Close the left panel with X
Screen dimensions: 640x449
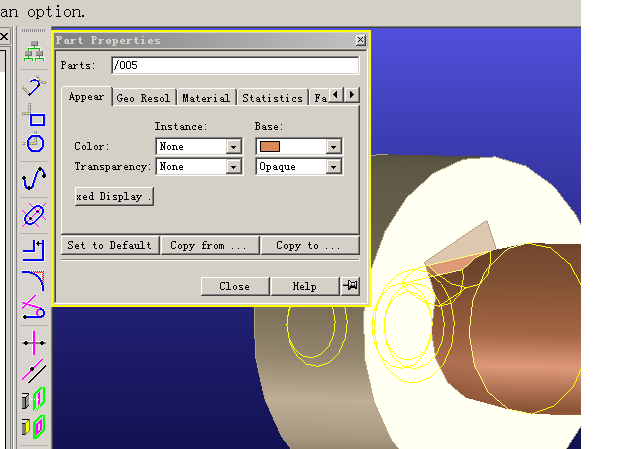[4, 36]
